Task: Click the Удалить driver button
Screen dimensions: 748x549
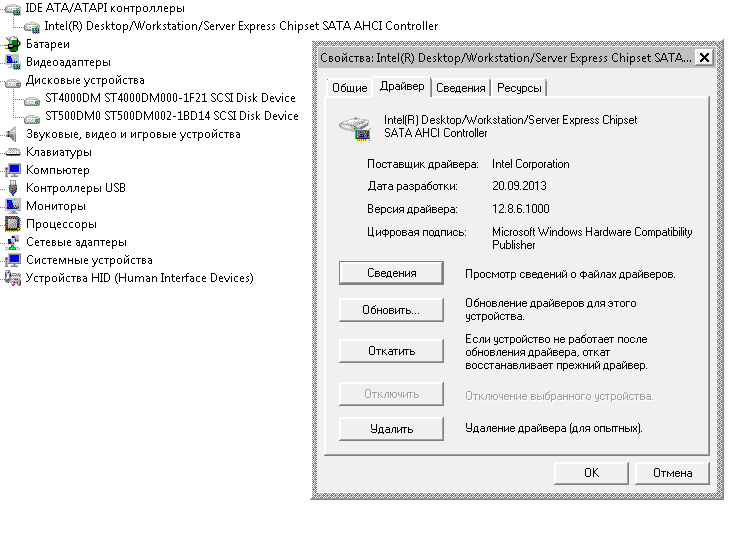Action: point(391,429)
